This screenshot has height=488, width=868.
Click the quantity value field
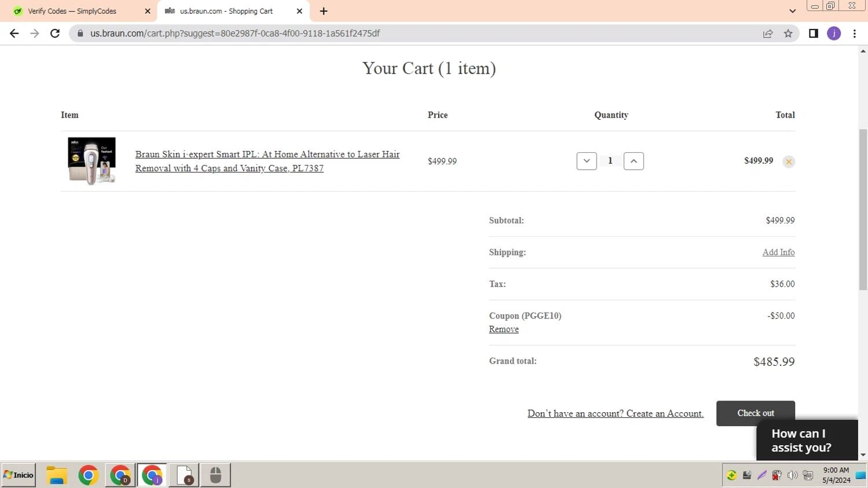pyautogui.click(x=610, y=161)
